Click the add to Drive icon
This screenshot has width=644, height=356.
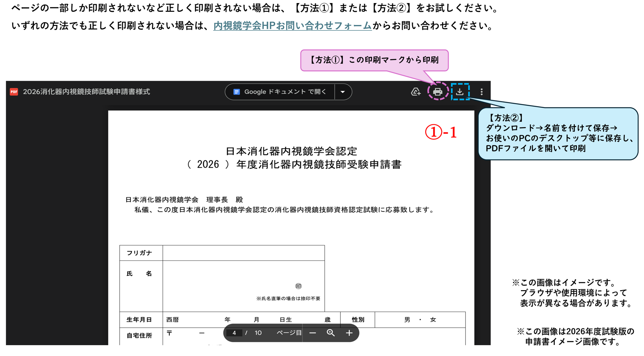pos(415,92)
